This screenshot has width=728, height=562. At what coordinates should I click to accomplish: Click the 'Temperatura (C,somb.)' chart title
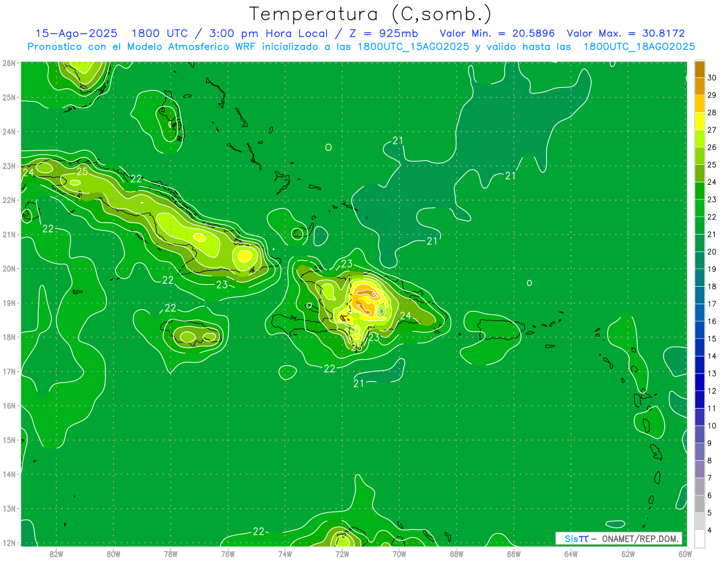tap(370, 14)
